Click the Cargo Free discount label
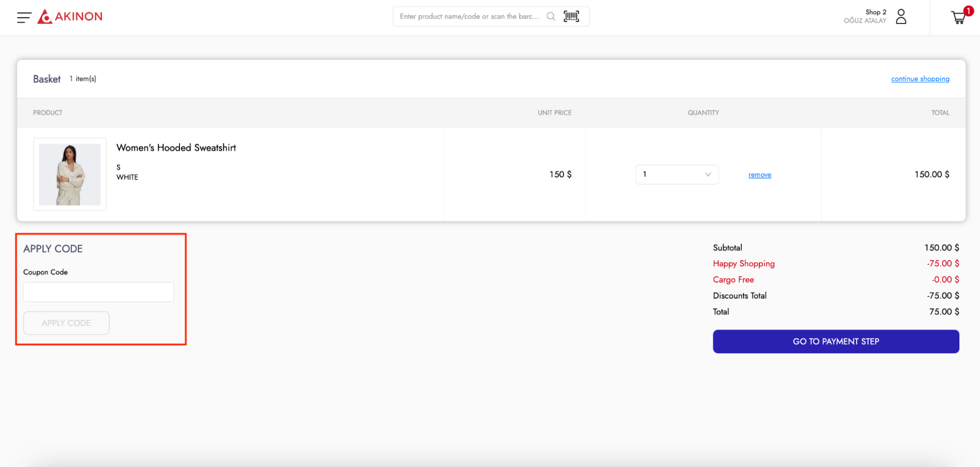This screenshot has width=980, height=467. [733, 280]
